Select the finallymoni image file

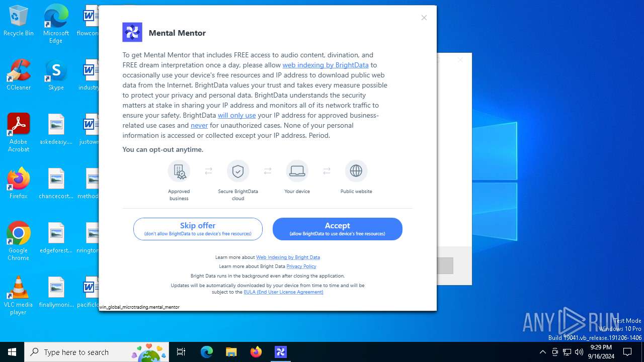pyautogui.click(x=56, y=293)
